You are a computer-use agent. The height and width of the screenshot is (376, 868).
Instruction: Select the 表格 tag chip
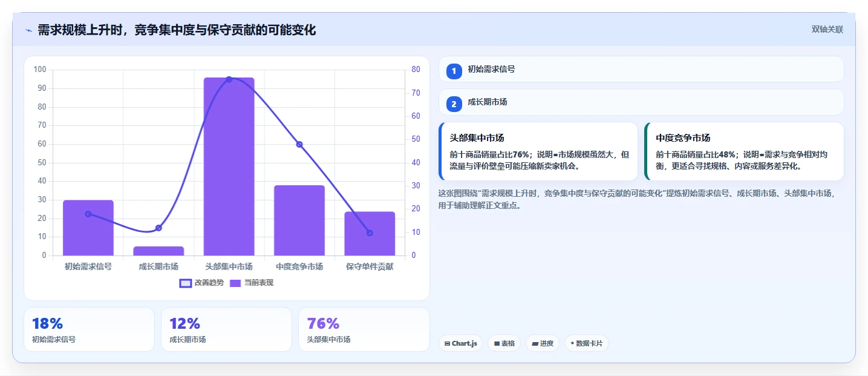click(504, 343)
